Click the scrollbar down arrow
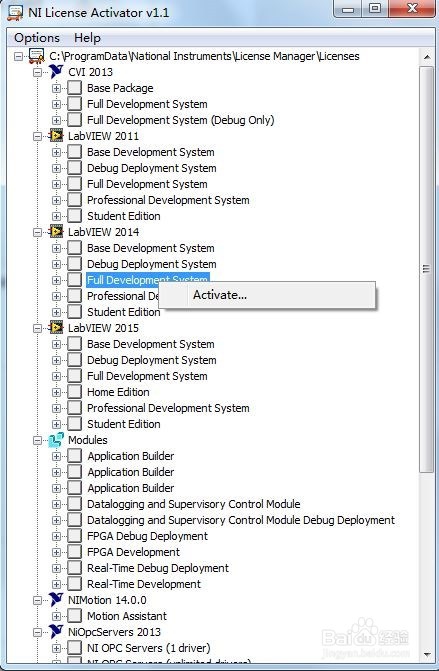The image size is (439, 671). click(426, 654)
